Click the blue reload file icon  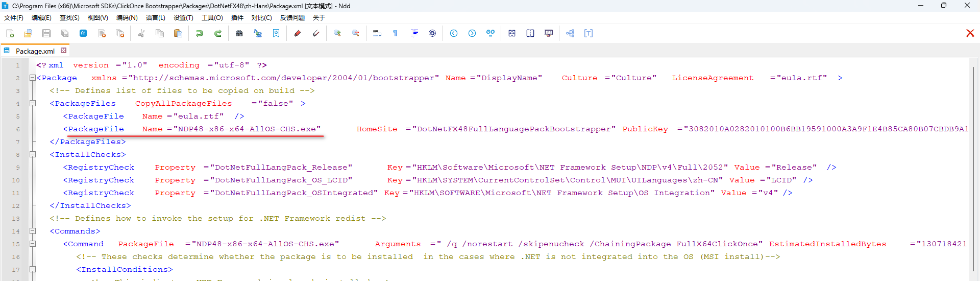click(83, 33)
